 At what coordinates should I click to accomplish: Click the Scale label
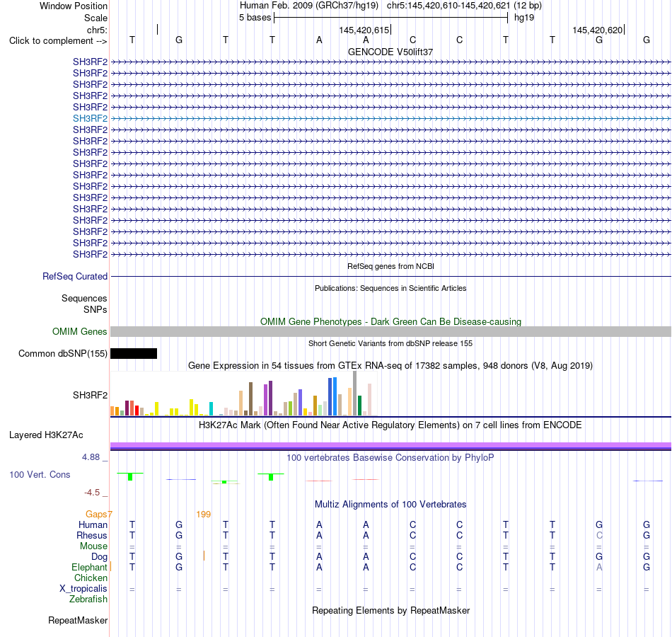tap(95, 18)
